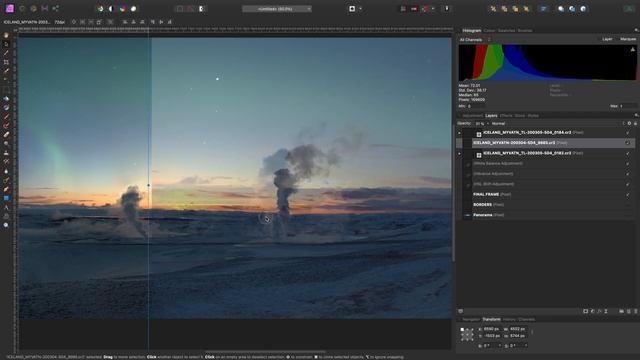Toggle visibility of the _0182.cr2 layer
Image resolution: width=640 pixels, height=360 pixels.
[x=628, y=153]
